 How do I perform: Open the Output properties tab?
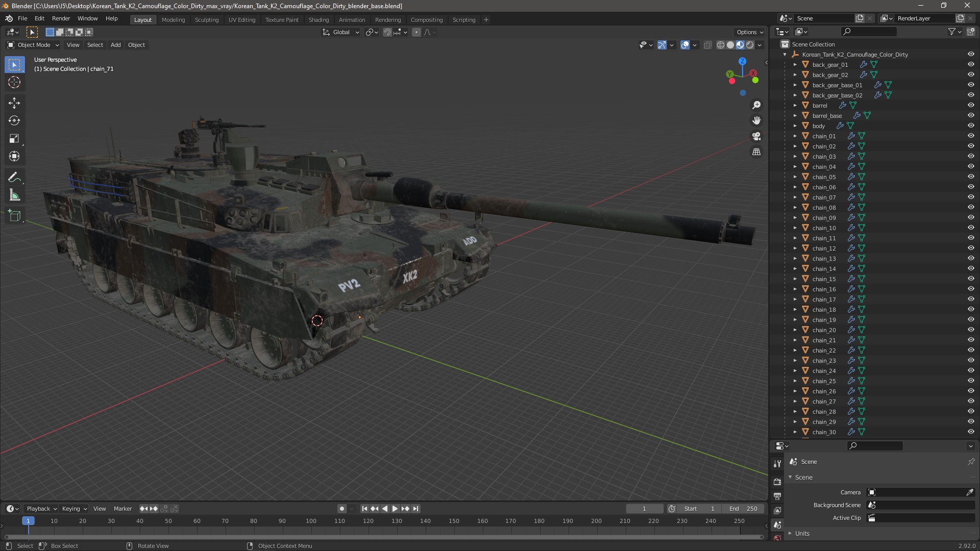[x=777, y=496]
